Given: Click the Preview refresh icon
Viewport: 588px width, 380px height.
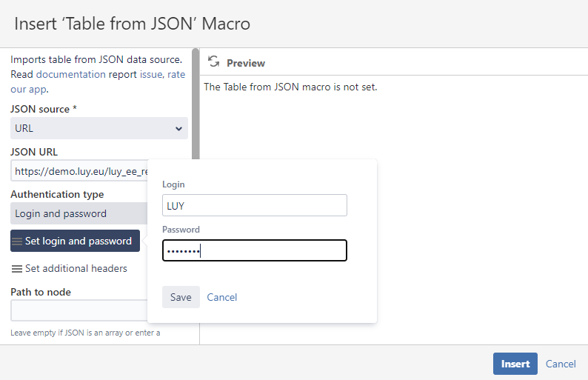Looking at the screenshot, I should click(x=214, y=62).
